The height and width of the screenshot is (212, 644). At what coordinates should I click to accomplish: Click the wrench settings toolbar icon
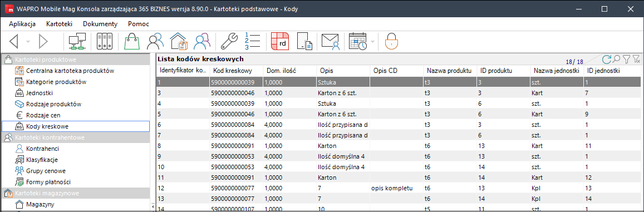(x=229, y=41)
